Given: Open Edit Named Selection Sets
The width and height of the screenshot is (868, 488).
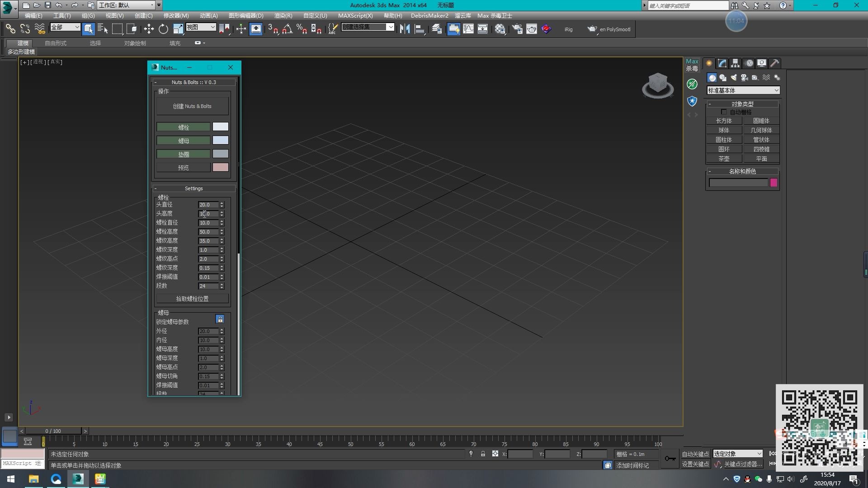Looking at the screenshot, I should [x=332, y=29].
